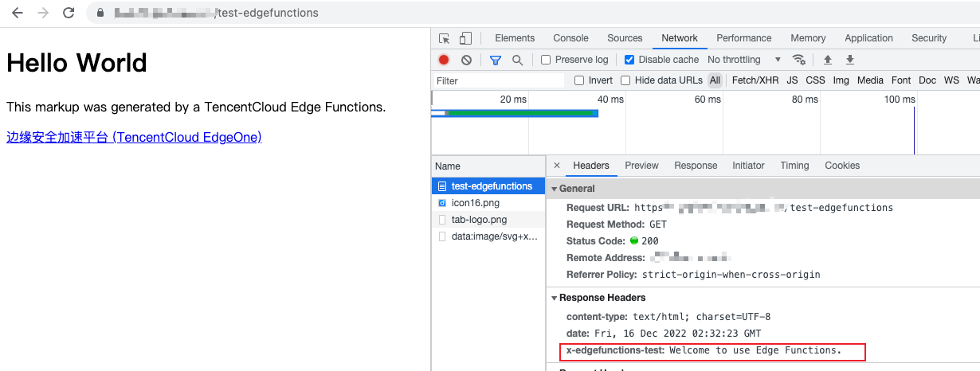
Task: Tick the Invert filter checkbox
Action: [x=579, y=80]
